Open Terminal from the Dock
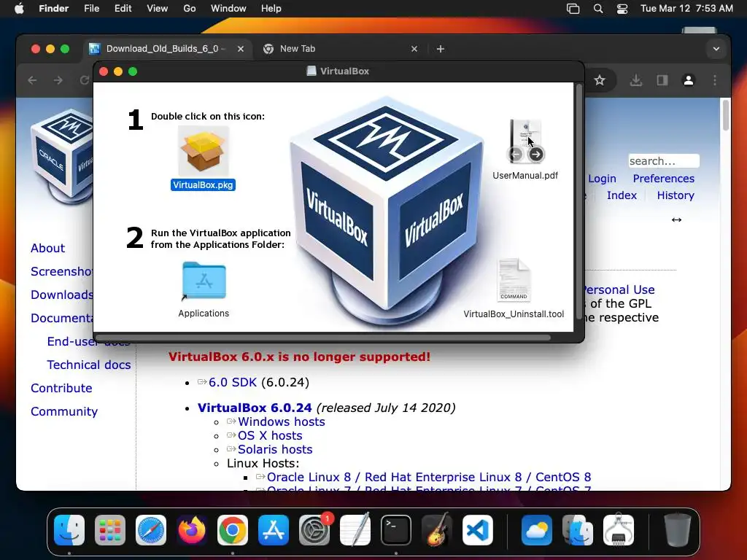Screen dimensions: 747x560 (x=396, y=530)
